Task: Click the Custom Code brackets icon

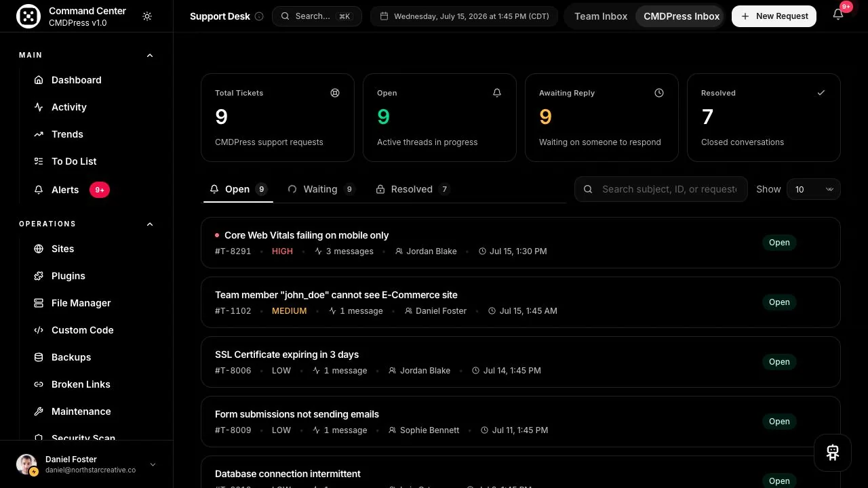Action: coord(39,330)
